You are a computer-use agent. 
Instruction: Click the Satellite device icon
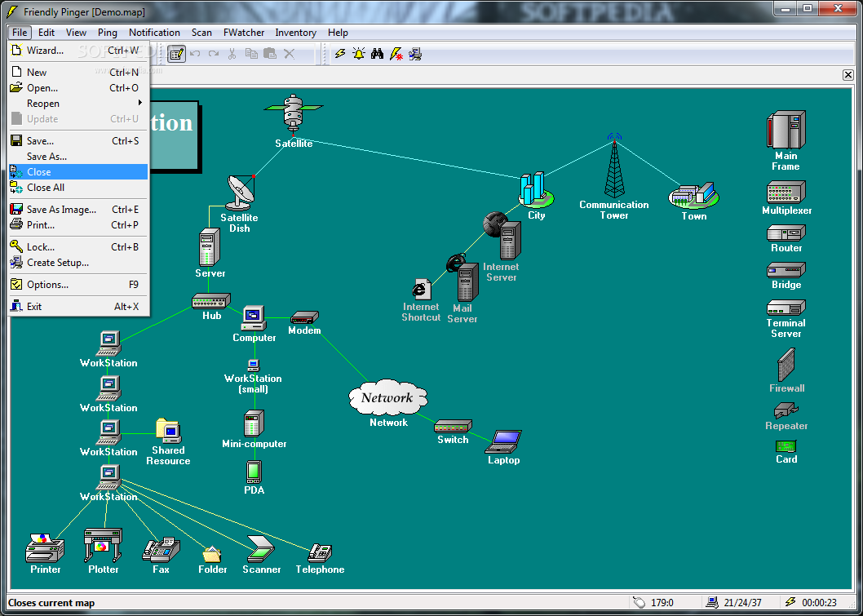point(294,114)
